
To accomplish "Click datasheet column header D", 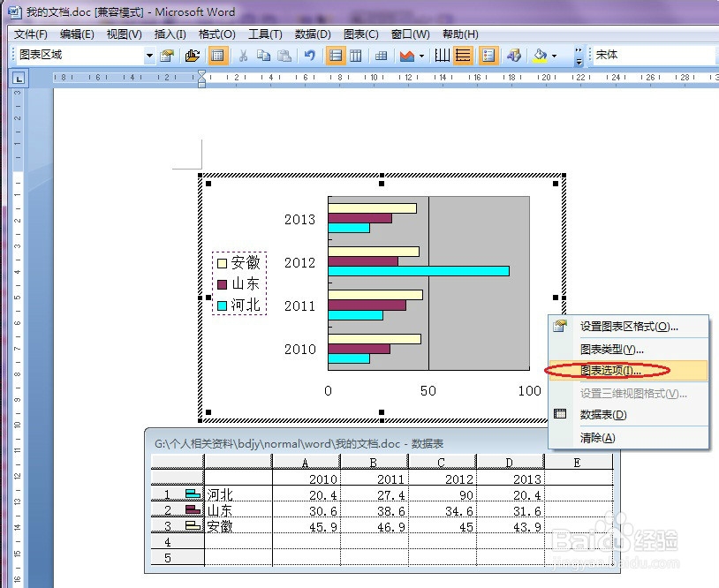I will (511, 463).
